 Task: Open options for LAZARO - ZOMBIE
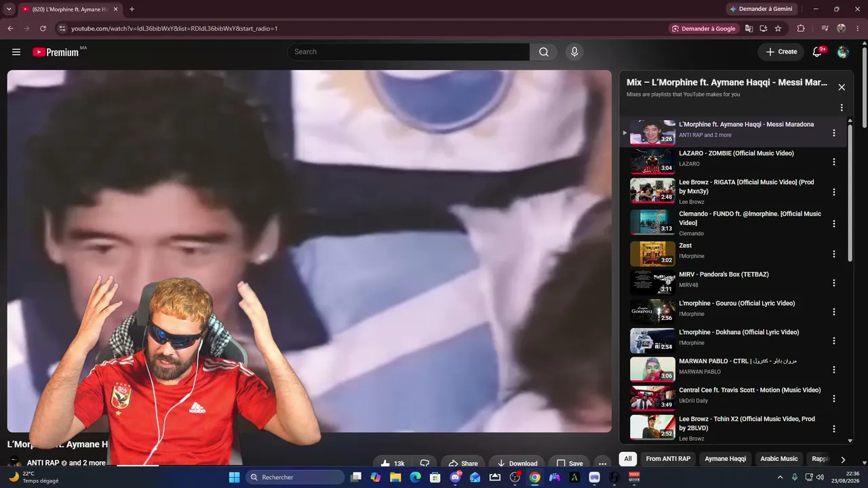click(834, 162)
